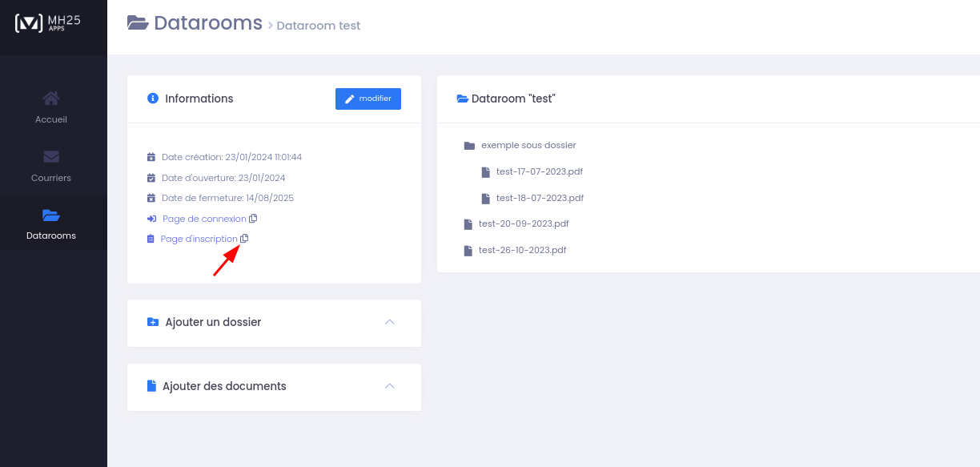Select Datarooms in the sidebar
The height and width of the screenshot is (467, 980).
point(51,223)
